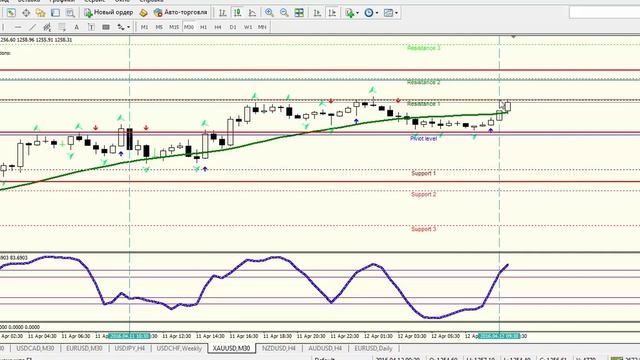Click the search input field
Image resolution: width=640 pixels, height=360 pixels.
tap(604, 13)
